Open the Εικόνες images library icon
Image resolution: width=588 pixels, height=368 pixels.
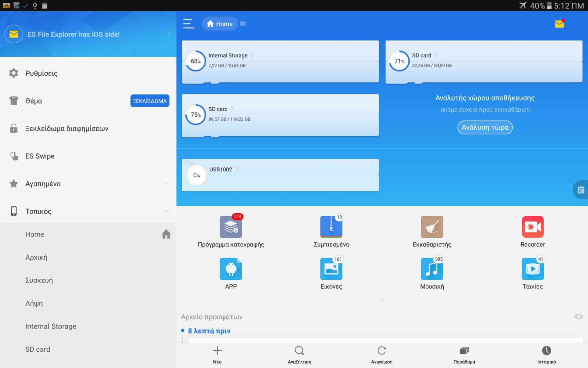click(x=331, y=269)
